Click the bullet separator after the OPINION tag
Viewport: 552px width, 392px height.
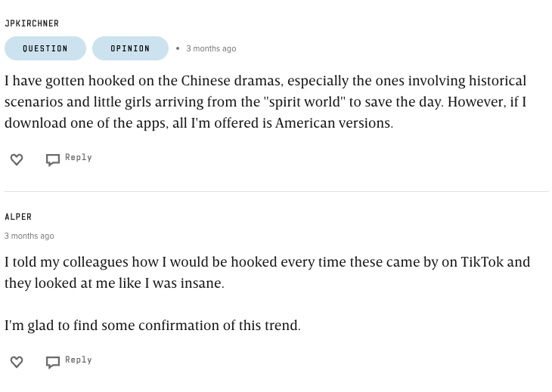pyautogui.click(x=178, y=48)
